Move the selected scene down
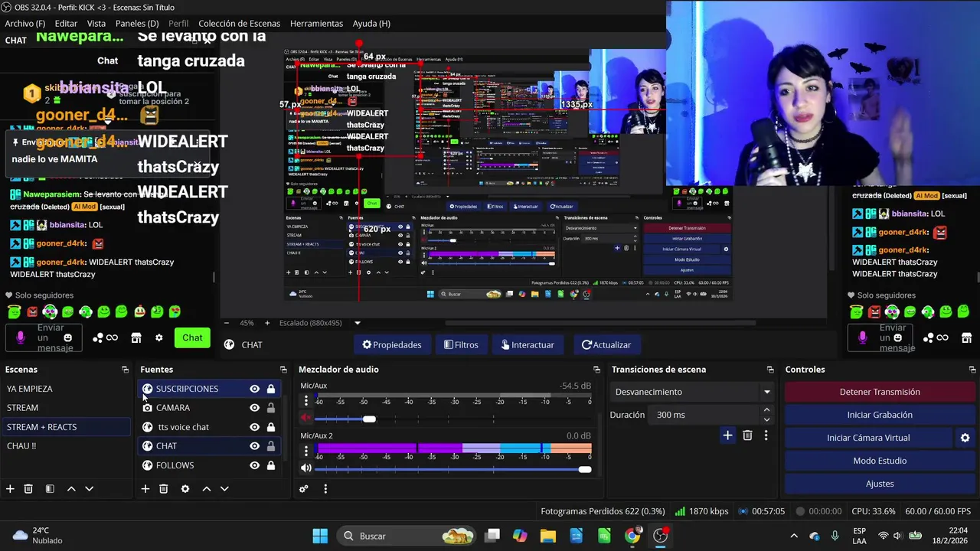 tap(89, 488)
